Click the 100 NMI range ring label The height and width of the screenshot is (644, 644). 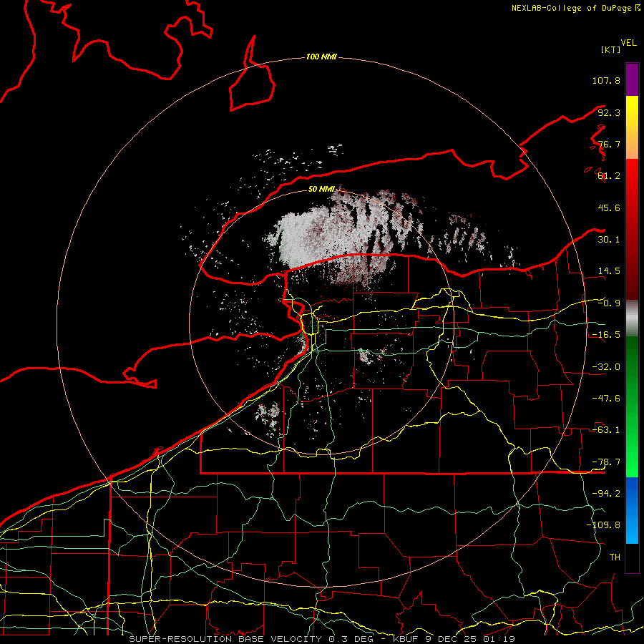click(x=321, y=57)
